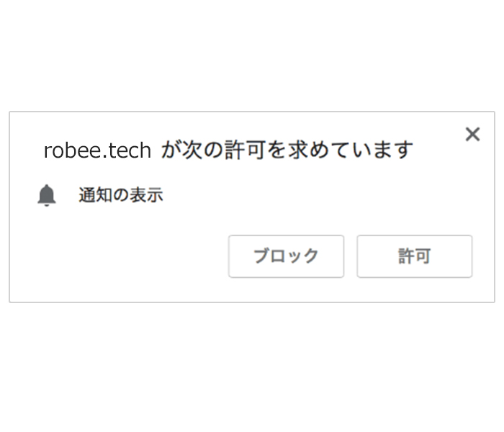The width and height of the screenshot is (504, 432).
Task: Block notifications with the ブロック button
Action: (x=286, y=256)
